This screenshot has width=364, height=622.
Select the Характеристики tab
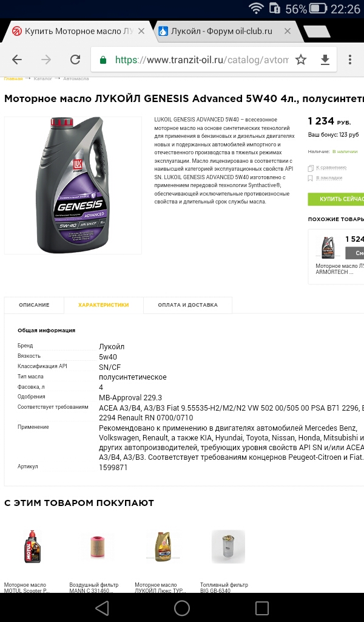pyautogui.click(x=103, y=305)
